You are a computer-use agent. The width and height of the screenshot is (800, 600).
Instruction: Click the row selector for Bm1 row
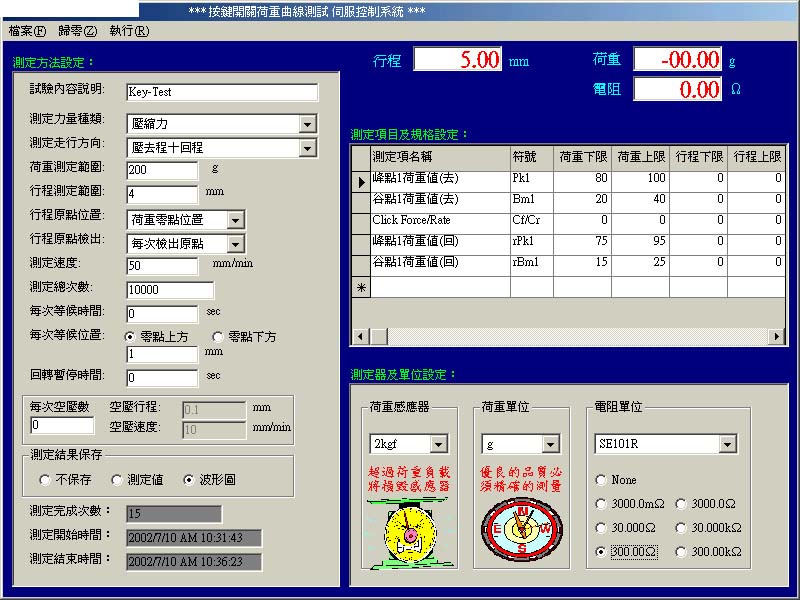(361, 203)
